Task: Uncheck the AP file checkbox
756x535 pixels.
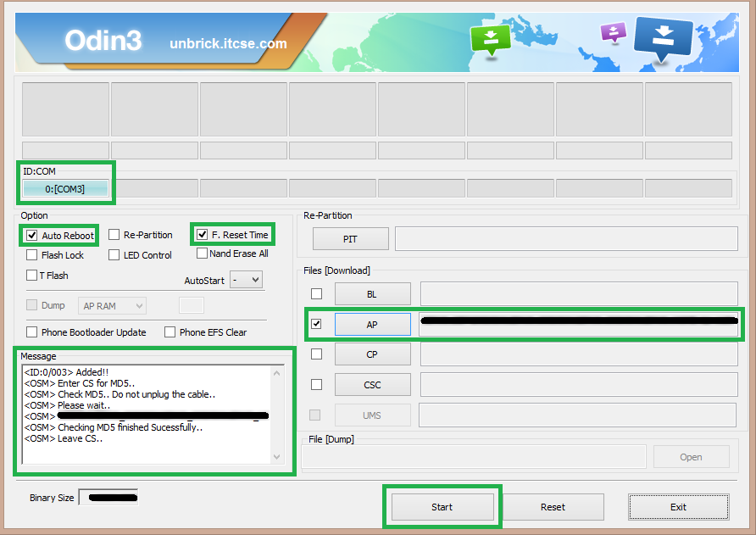Action: click(x=316, y=324)
